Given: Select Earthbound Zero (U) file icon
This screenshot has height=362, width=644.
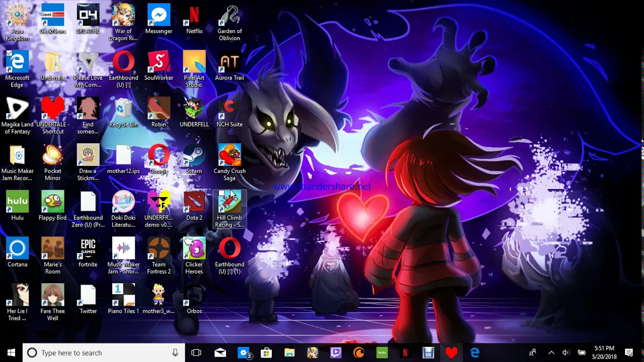Looking at the screenshot, I should tap(88, 209).
